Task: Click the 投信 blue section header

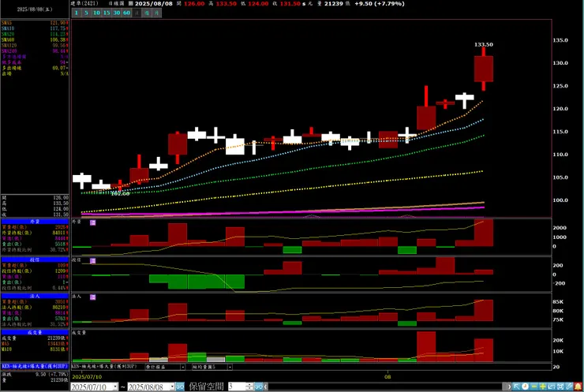Action: 35,259
